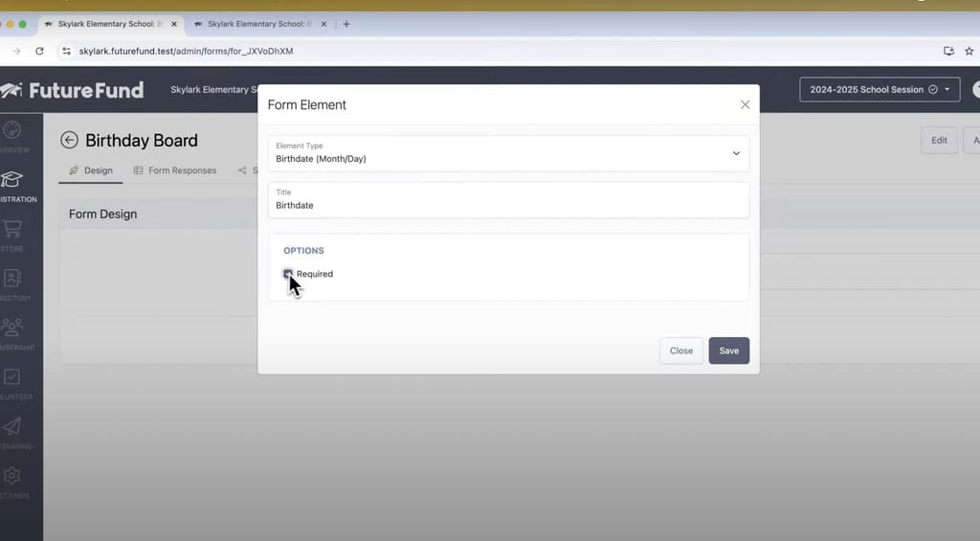Dismiss the Form Element dialog with X

pyautogui.click(x=745, y=104)
